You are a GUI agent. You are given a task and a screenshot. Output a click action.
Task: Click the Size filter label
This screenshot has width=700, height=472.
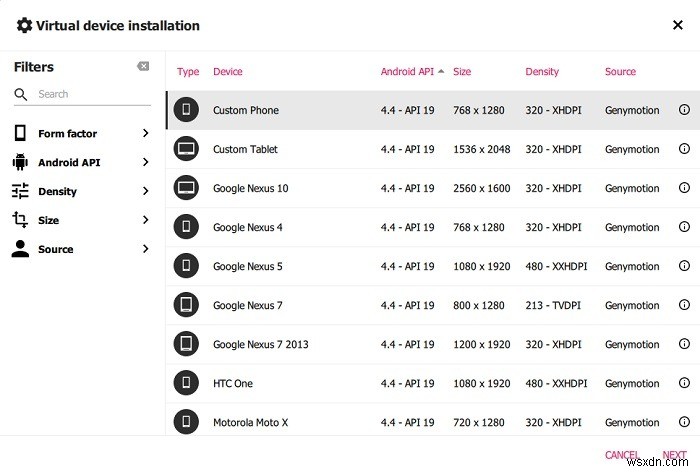(49, 220)
